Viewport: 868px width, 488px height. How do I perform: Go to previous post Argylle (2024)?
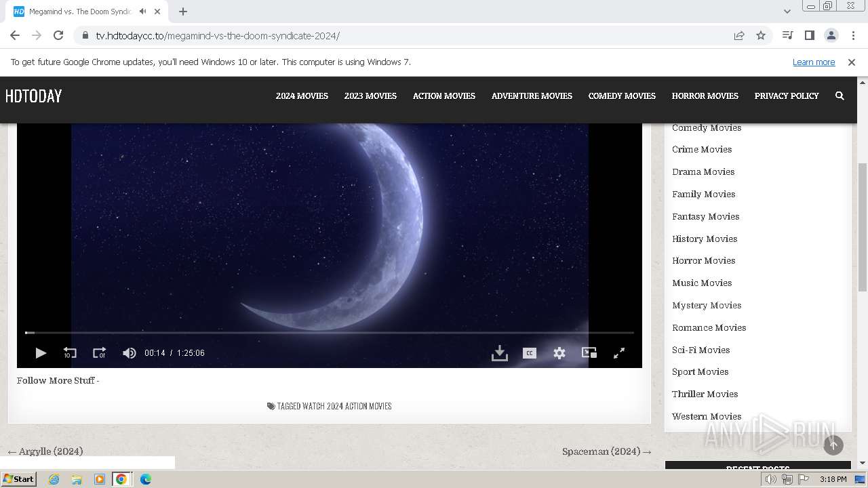pos(45,451)
